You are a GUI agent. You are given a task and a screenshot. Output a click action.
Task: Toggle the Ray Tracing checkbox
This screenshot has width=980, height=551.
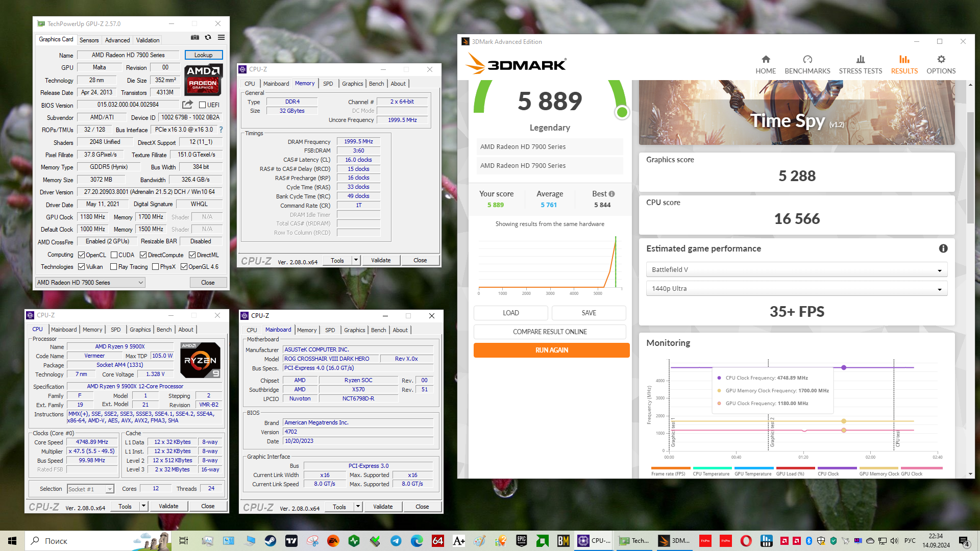114,267
